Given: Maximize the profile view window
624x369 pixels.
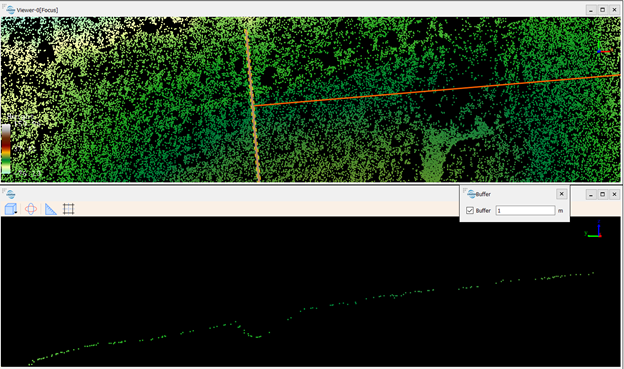Looking at the screenshot, I should (603, 194).
